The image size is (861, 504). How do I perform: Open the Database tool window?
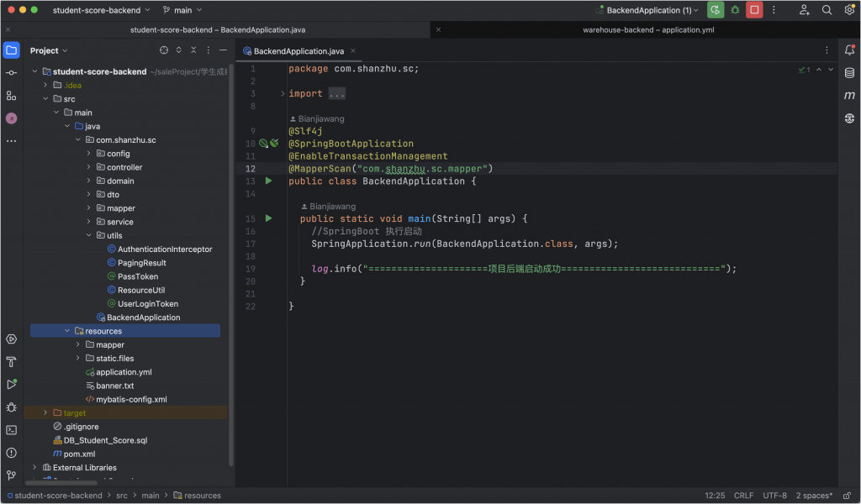[849, 73]
